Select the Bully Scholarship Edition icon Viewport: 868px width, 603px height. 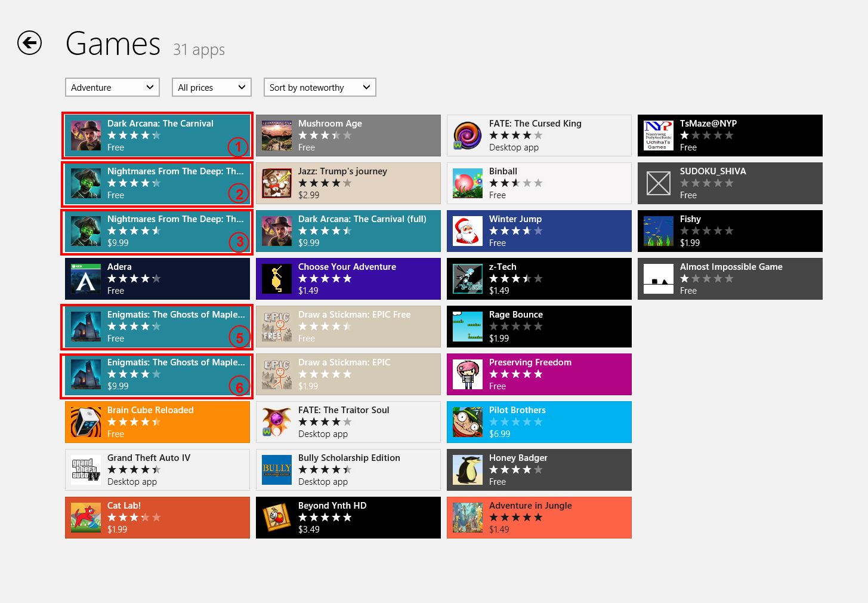[276, 470]
